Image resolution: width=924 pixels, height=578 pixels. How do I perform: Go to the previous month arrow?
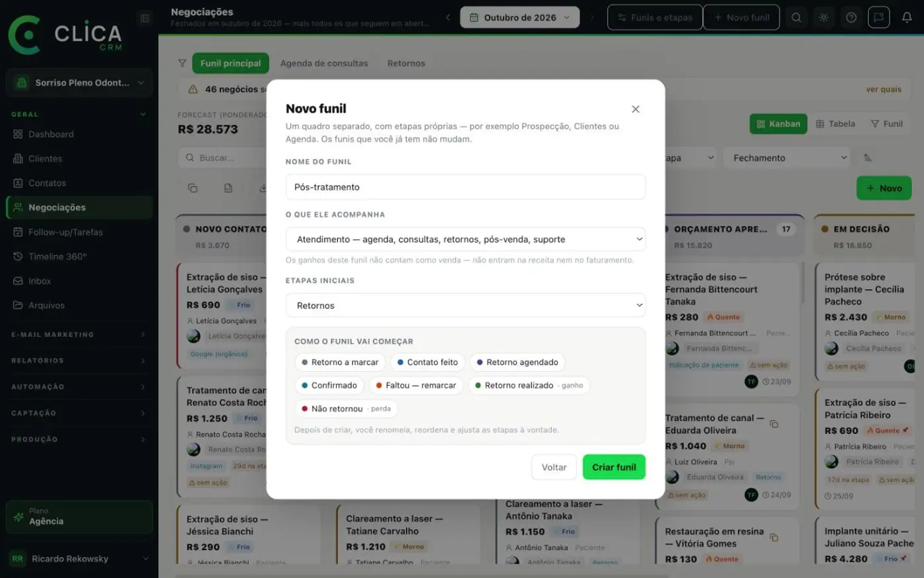[x=448, y=18]
